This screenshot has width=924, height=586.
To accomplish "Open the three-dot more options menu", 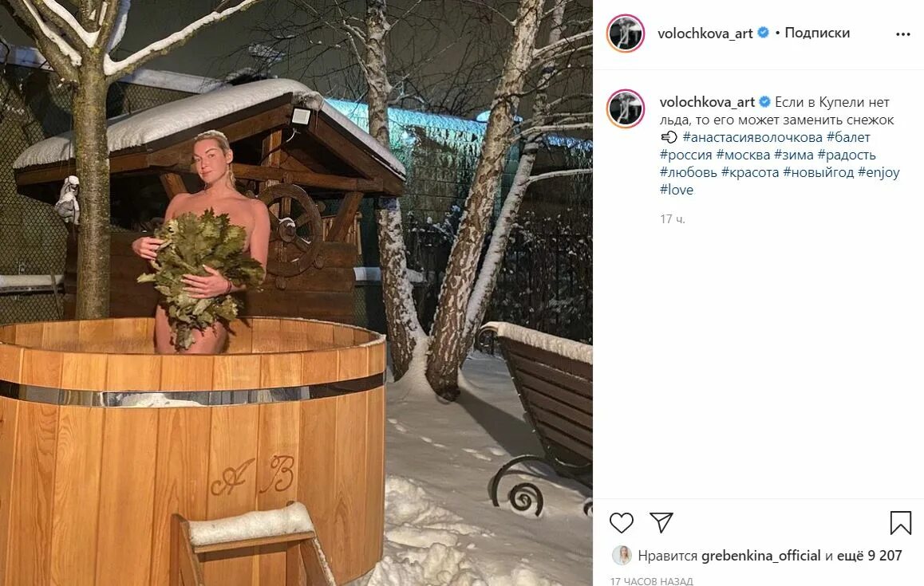I will pyautogui.click(x=902, y=34).
